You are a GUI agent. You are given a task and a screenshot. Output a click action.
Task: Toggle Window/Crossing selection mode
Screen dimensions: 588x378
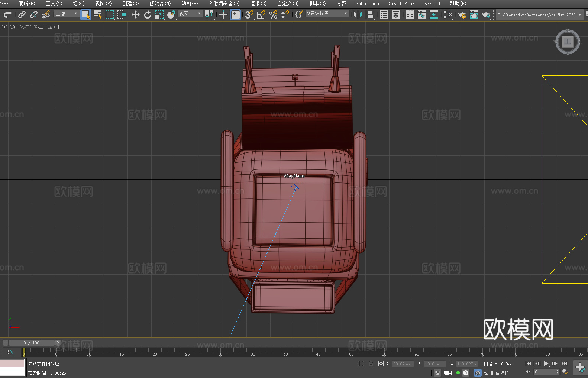click(x=122, y=14)
